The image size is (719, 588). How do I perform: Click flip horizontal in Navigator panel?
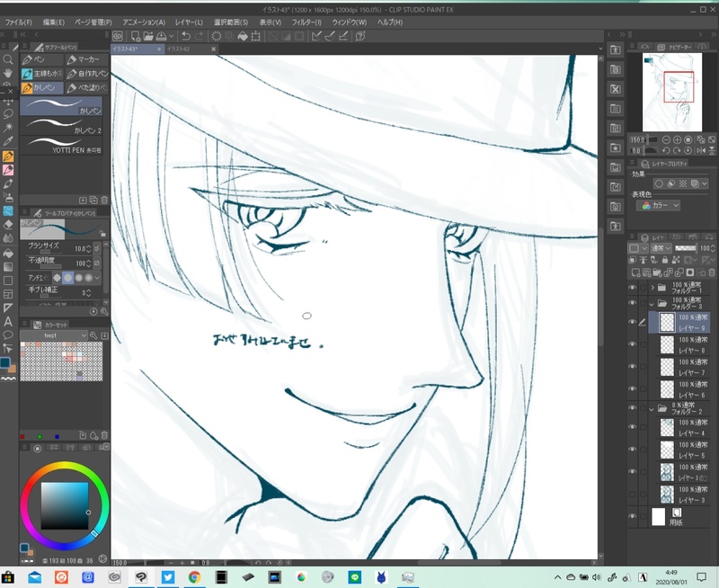(701, 150)
